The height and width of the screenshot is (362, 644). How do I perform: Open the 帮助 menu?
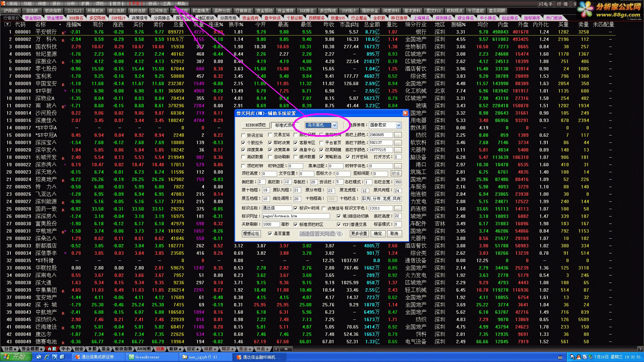(x=181, y=4)
